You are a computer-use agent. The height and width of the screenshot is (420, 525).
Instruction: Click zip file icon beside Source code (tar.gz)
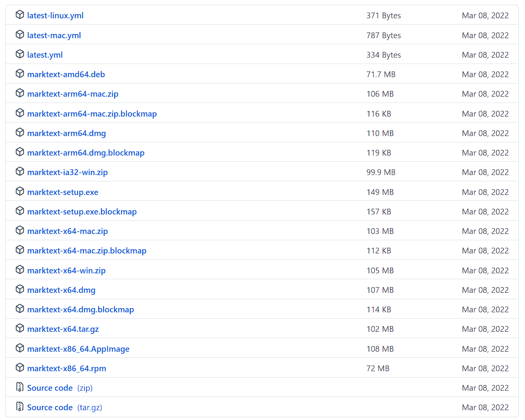point(20,406)
